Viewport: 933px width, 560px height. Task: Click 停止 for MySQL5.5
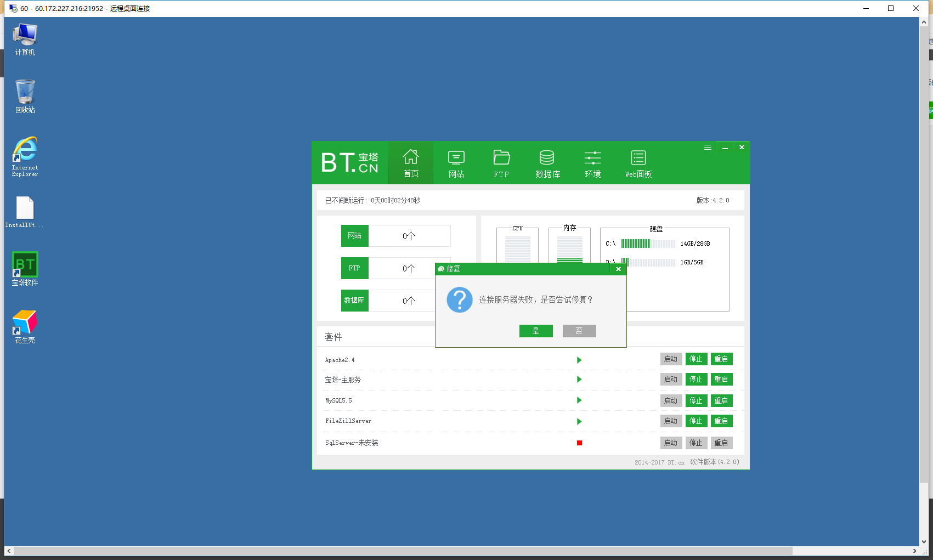[696, 401]
